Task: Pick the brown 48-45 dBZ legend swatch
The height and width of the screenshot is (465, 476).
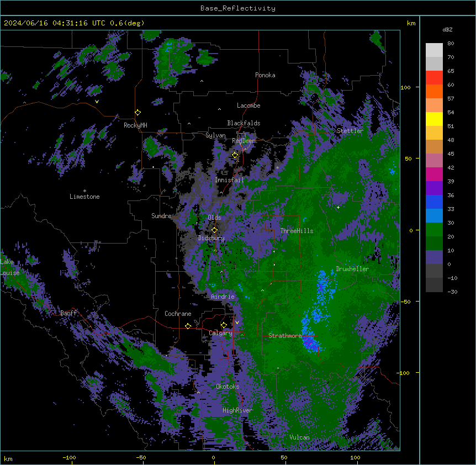Action: [434, 147]
